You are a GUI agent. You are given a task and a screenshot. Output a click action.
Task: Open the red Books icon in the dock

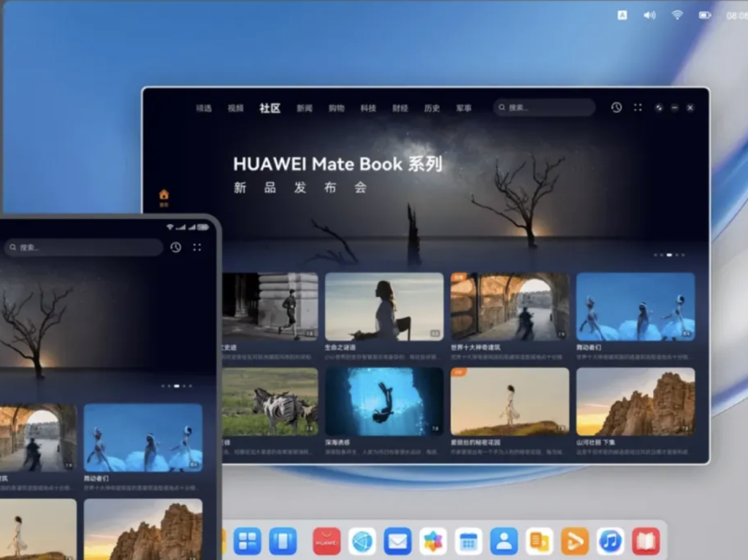[x=646, y=542]
